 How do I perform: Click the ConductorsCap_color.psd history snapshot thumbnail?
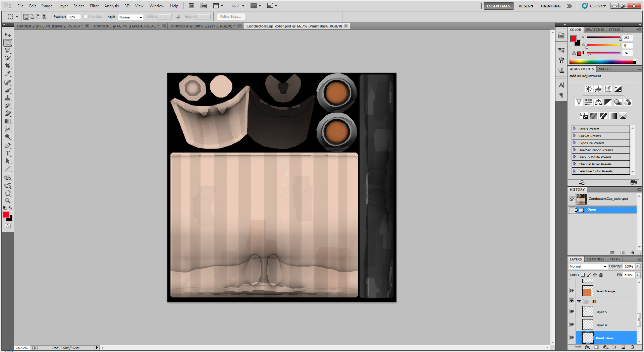[x=582, y=199]
